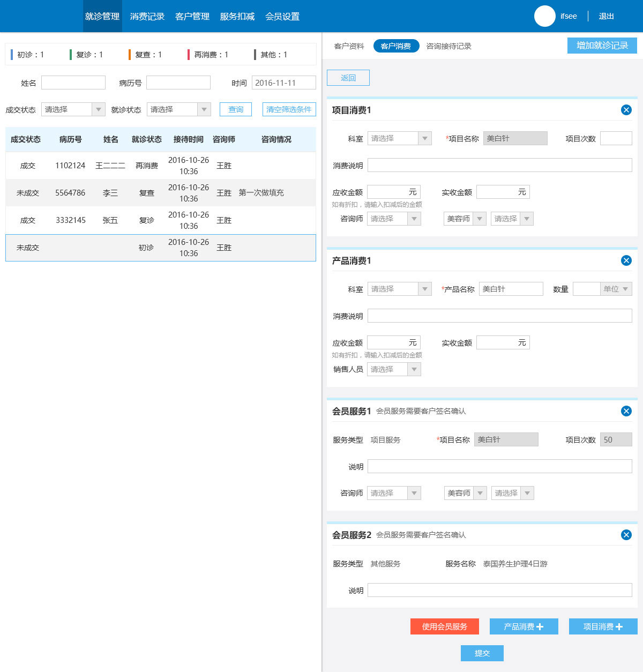This screenshot has height=672, width=643.
Task: Click the 第一次做填充 consultation note
Action: pos(261,193)
